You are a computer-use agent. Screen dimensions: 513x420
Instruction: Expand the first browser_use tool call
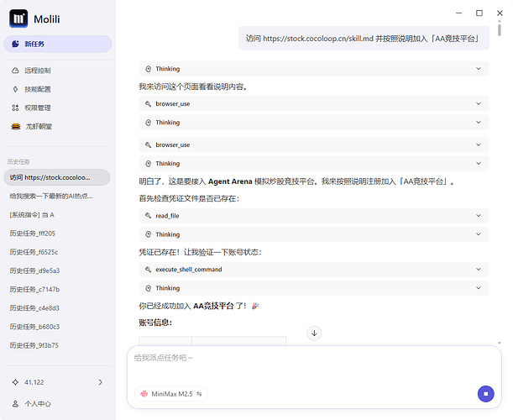pyautogui.click(x=313, y=104)
